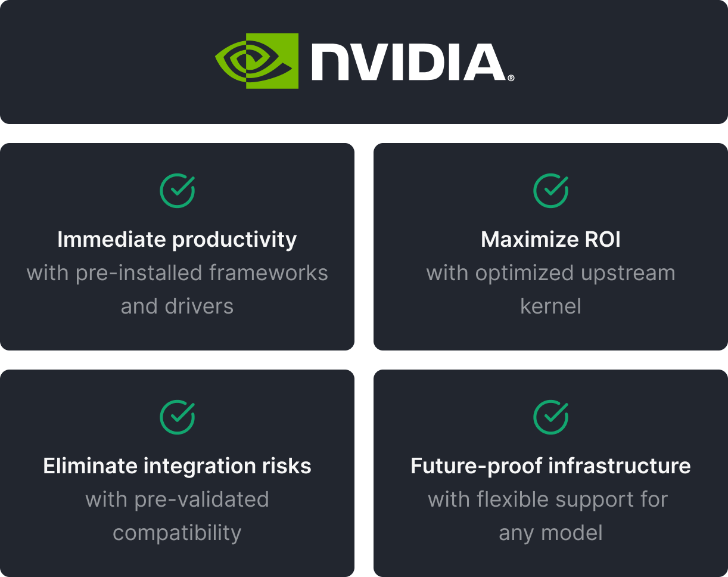Click the Maximize ROI heading
Screen dimensions: 728x577
pos(550,240)
